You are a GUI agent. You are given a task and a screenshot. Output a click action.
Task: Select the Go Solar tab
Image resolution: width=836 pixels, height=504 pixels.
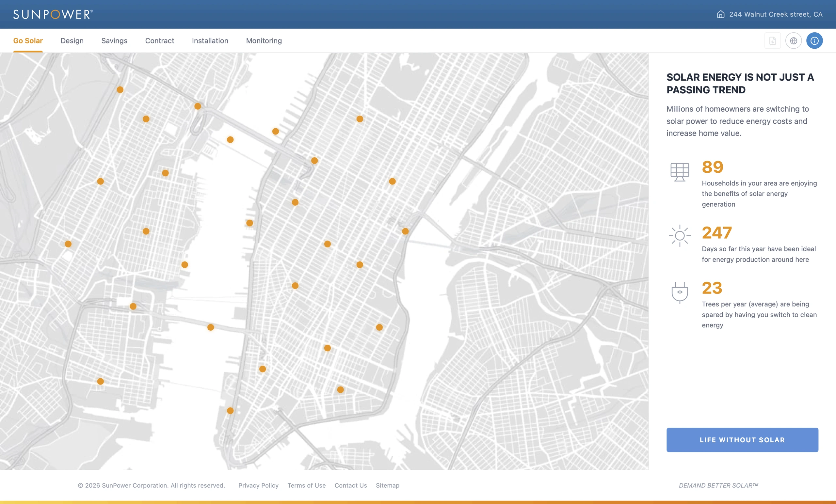coord(28,41)
